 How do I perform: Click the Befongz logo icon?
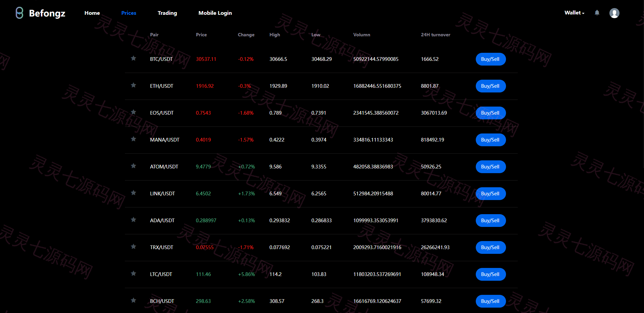point(19,13)
